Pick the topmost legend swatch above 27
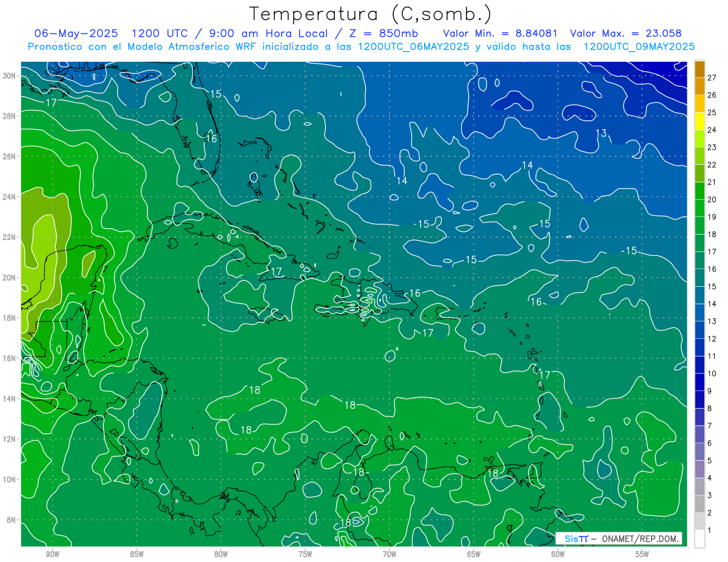 [699, 69]
